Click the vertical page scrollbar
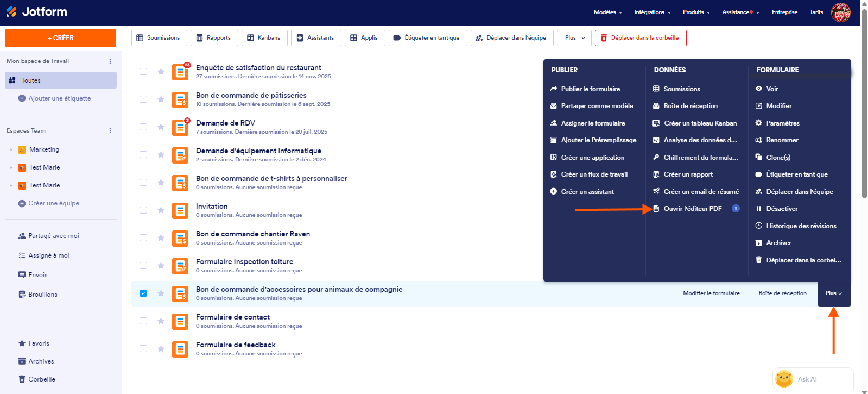The height and width of the screenshot is (394, 868). point(864,103)
